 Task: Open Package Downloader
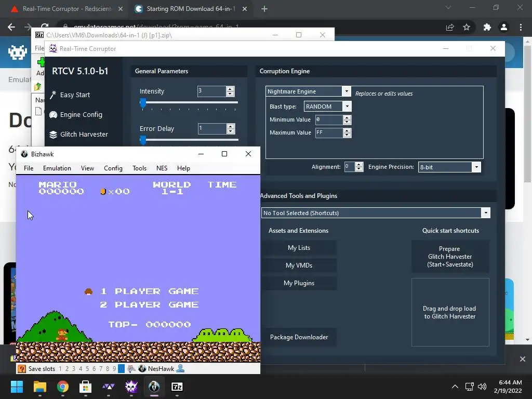tap(299, 337)
